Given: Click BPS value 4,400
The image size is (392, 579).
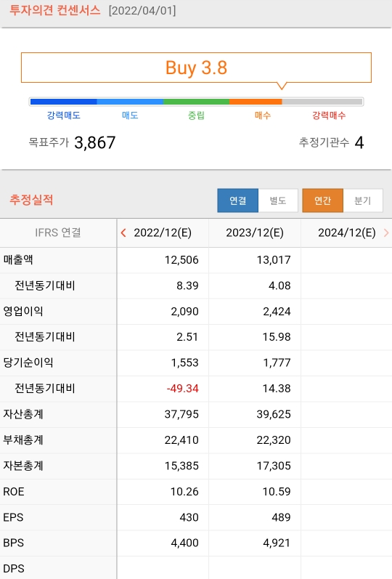Looking at the screenshot, I should 184,543.
